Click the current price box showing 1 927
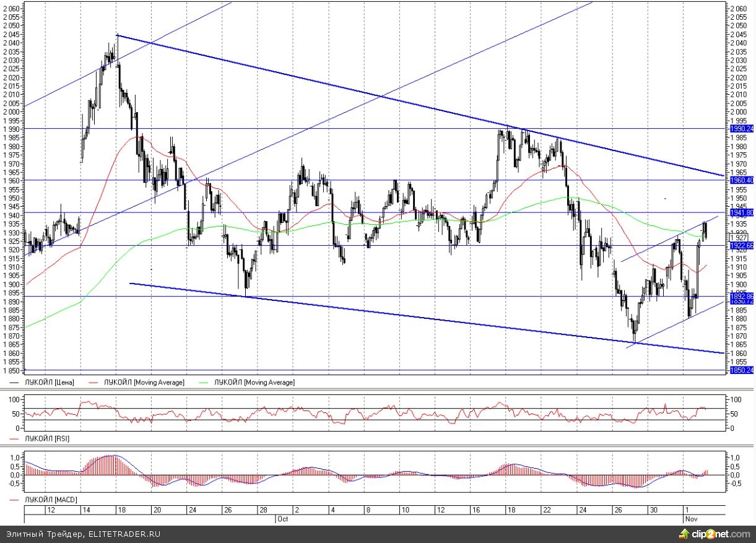The height and width of the screenshot is (543, 756). click(739, 237)
